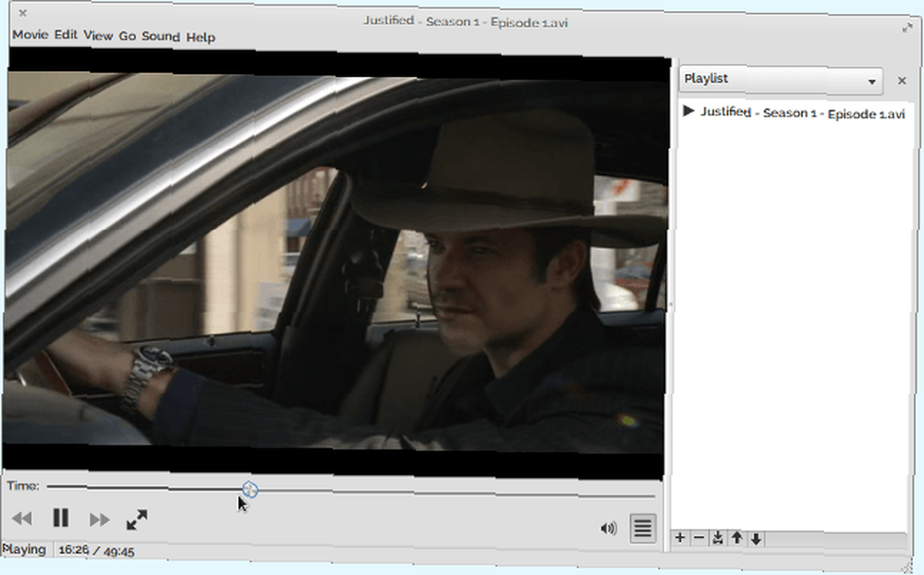
Task: Open the Movie menu
Action: pyautogui.click(x=30, y=35)
